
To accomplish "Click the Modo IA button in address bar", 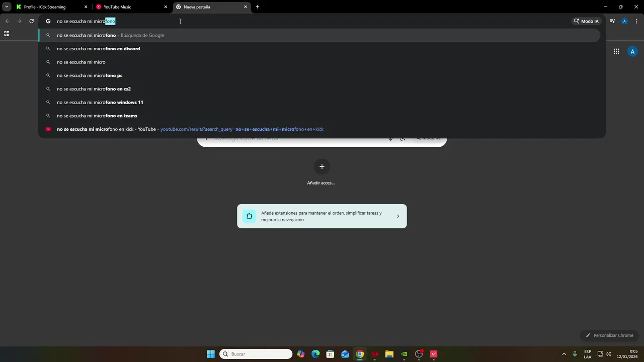I will coord(586,21).
